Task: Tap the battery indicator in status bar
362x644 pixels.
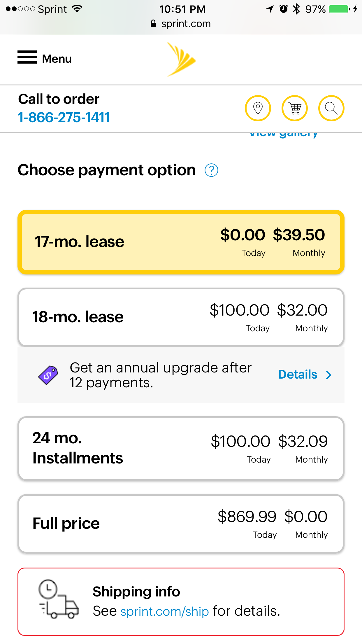Action: (339, 9)
